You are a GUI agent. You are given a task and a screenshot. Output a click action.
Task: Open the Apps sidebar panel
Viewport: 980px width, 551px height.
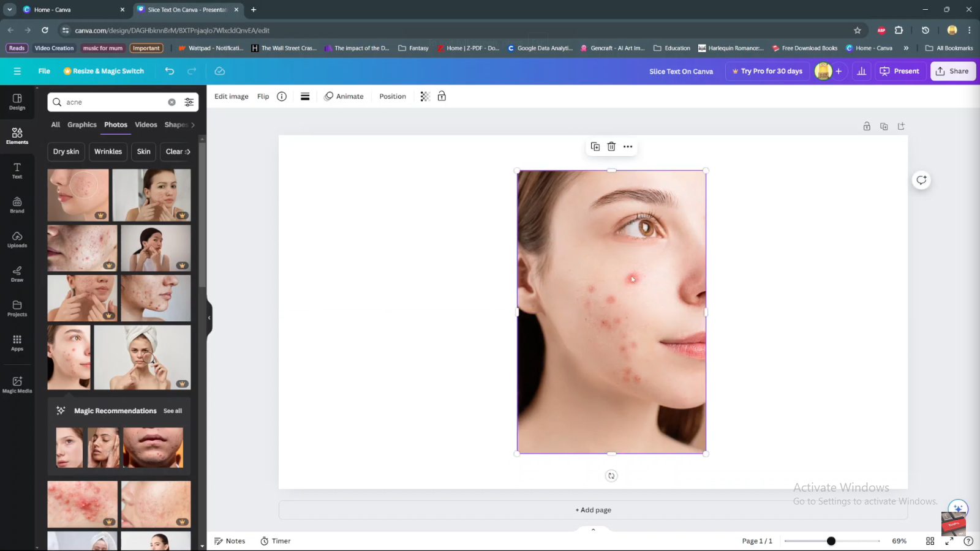[17, 343]
